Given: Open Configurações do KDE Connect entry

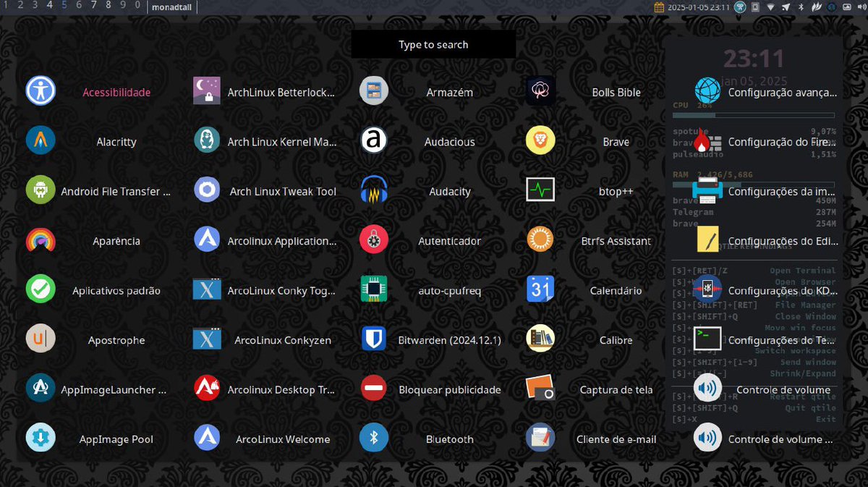Looking at the screenshot, I should pos(707,290).
